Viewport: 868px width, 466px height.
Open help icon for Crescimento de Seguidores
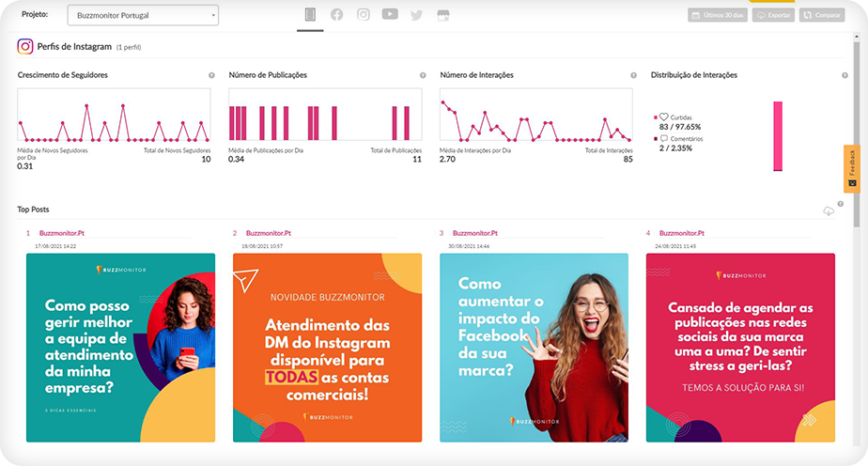[x=211, y=75]
